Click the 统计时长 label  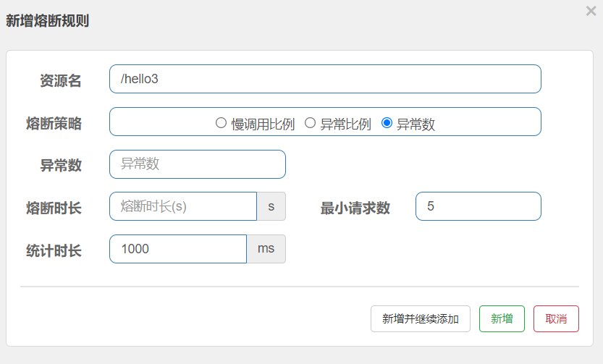coord(54,251)
